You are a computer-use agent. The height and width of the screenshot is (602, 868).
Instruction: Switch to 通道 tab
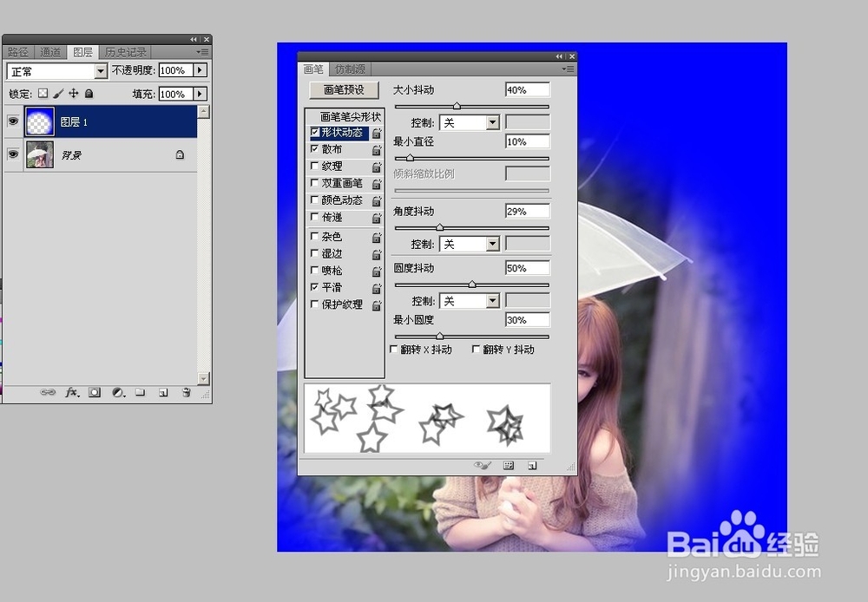click(50, 52)
